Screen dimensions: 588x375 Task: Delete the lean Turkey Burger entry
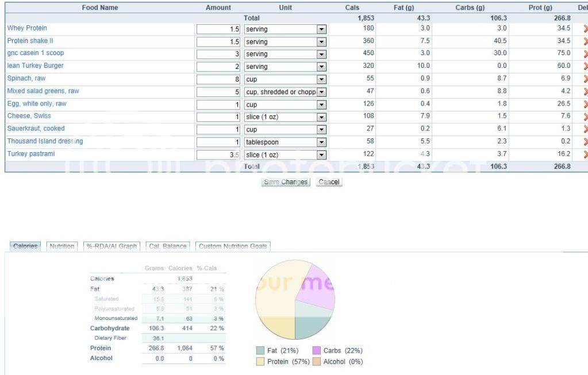[585, 67]
